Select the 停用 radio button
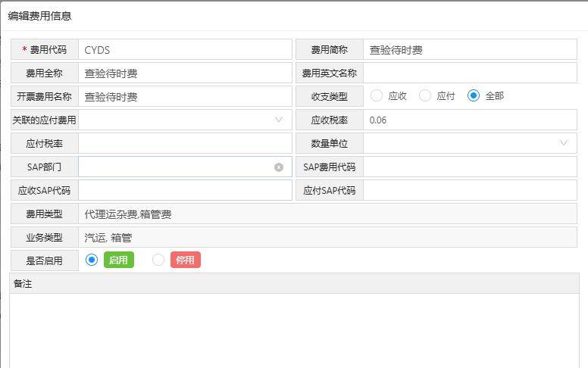 click(x=158, y=260)
